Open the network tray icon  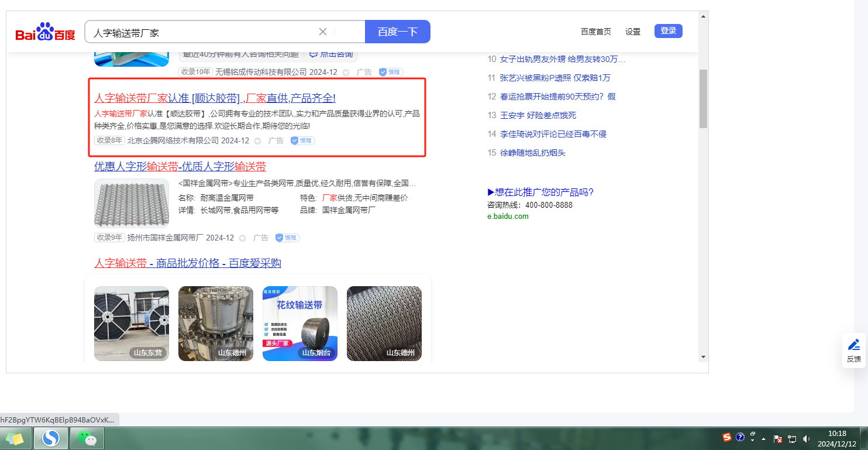[x=792, y=438]
